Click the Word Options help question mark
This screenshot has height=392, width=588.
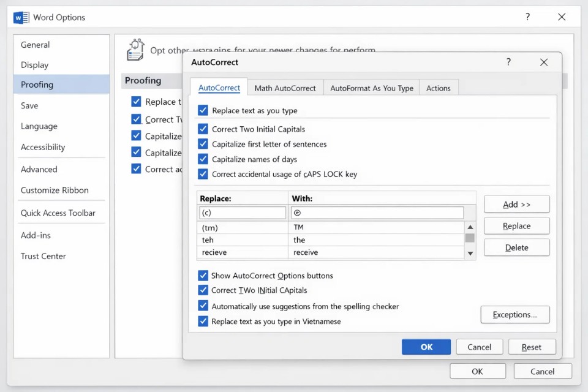(x=527, y=17)
